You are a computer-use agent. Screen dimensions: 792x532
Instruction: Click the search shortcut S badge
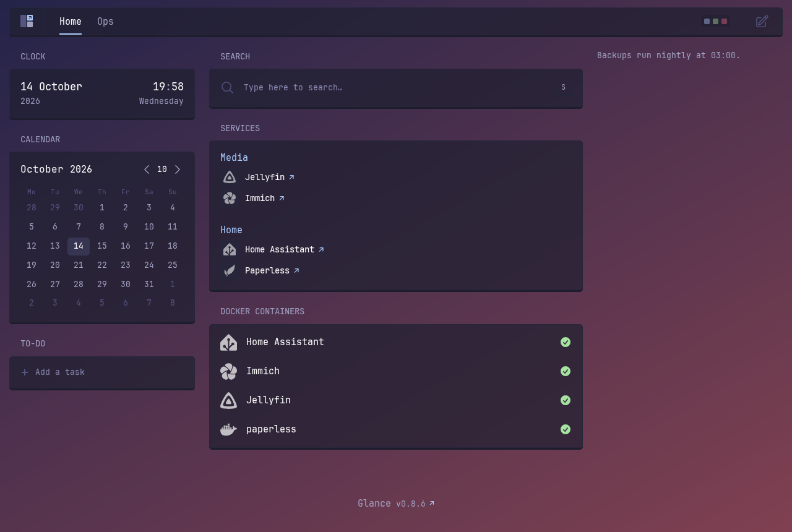click(563, 88)
